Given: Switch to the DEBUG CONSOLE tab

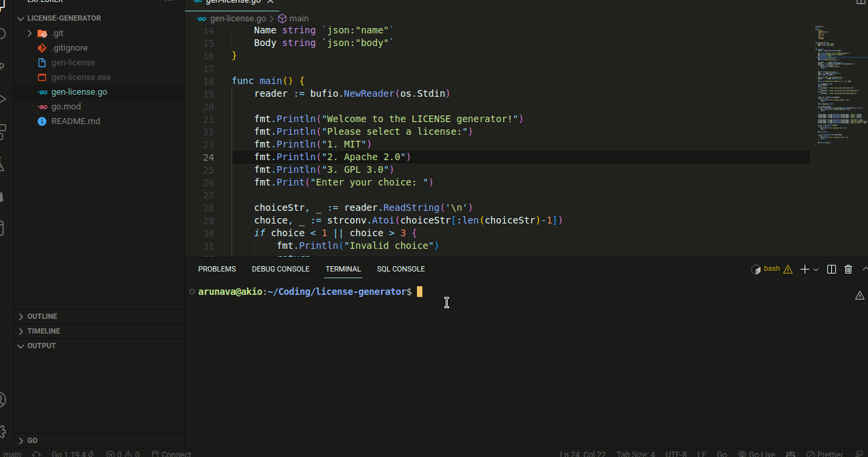Looking at the screenshot, I should [281, 270].
